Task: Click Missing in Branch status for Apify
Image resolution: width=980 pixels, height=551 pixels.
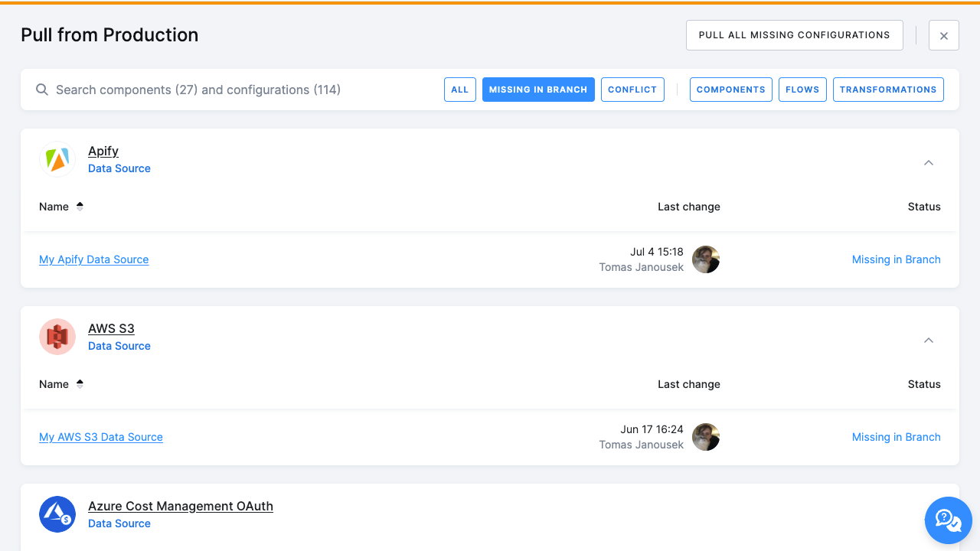Action: (x=897, y=259)
